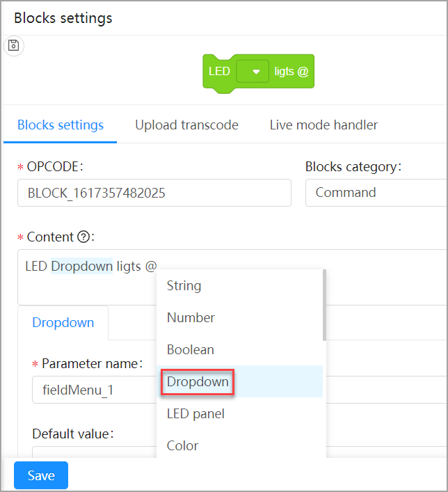The image size is (448, 492).
Task: Open the dropdown arrow in the LED block preview
Action: click(x=256, y=72)
